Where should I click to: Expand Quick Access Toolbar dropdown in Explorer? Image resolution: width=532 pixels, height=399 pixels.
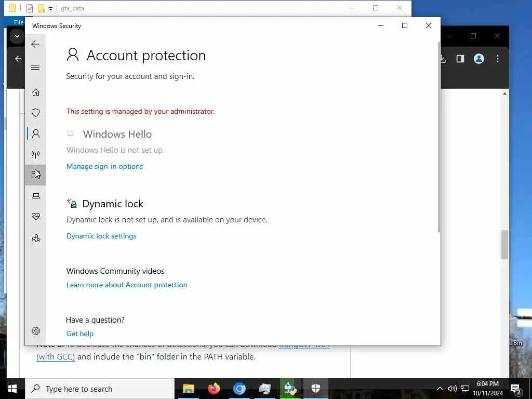pos(50,8)
